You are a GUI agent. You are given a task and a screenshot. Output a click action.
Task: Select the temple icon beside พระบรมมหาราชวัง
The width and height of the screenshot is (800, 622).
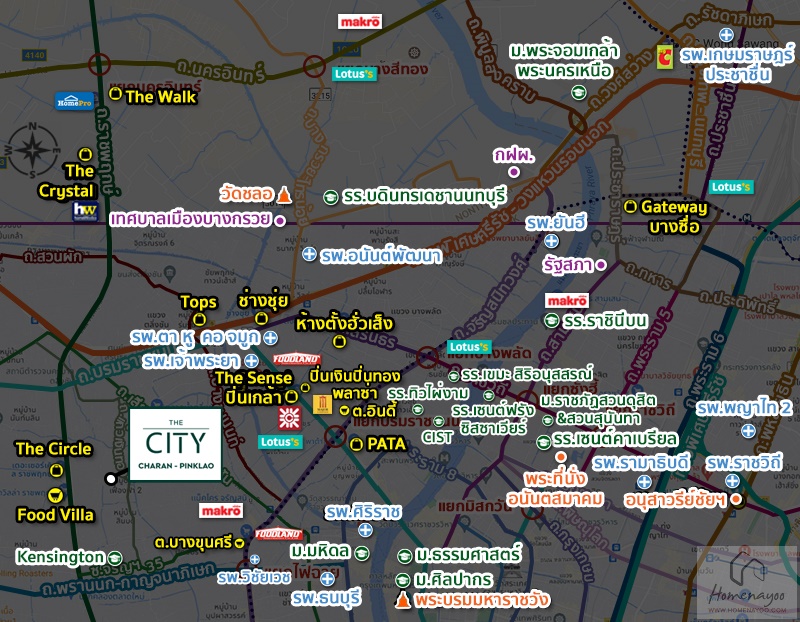coord(403,600)
